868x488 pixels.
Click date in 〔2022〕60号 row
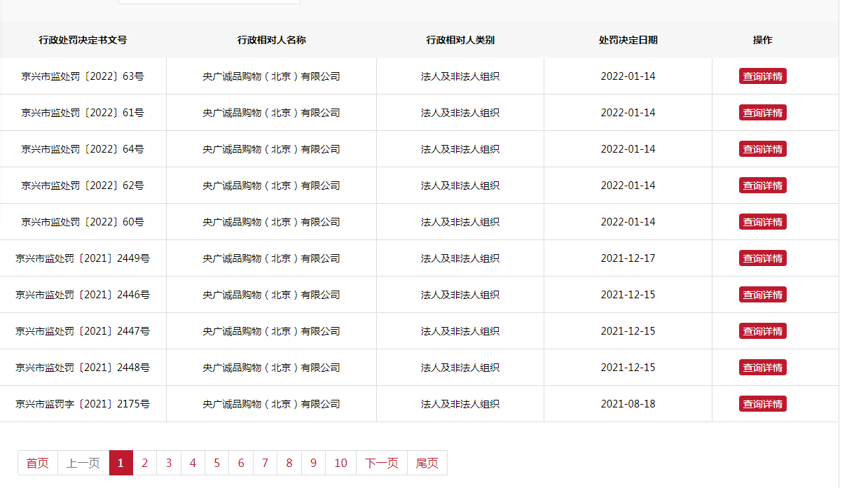[628, 222]
